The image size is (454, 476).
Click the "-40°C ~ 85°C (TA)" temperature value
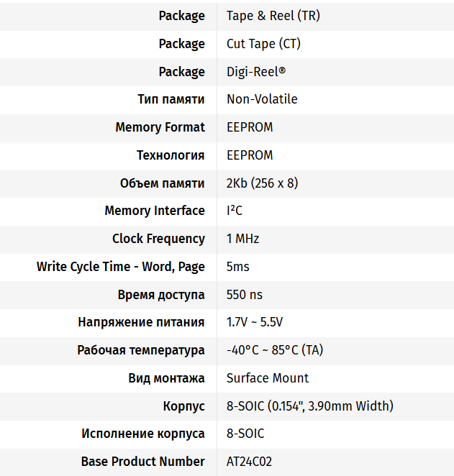point(275,351)
